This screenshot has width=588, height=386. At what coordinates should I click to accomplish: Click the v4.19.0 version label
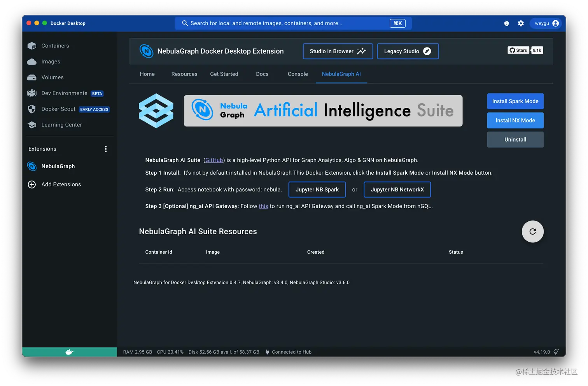pyautogui.click(x=542, y=352)
